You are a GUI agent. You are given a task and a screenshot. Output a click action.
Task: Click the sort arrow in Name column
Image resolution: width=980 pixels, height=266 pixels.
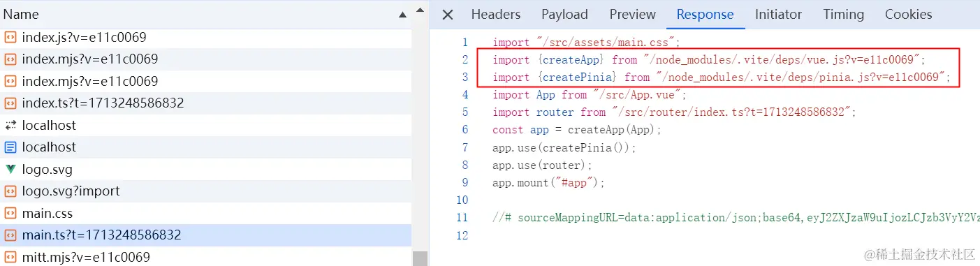(402, 15)
